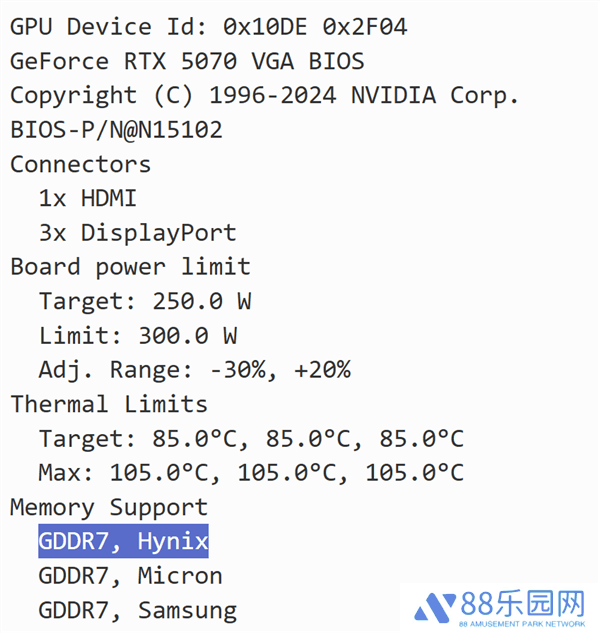Viewport: 600px width, 633px height.
Task: Click the GDDR7, Micron line
Action: 130,576
